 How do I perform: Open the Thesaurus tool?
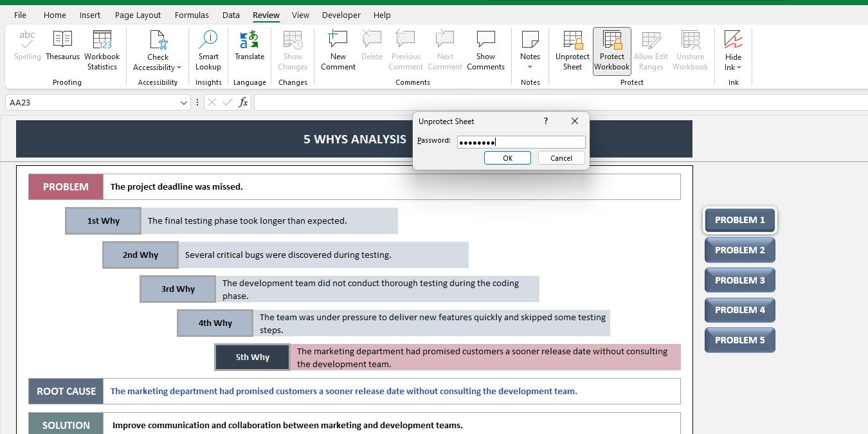pyautogui.click(x=62, y=46)
